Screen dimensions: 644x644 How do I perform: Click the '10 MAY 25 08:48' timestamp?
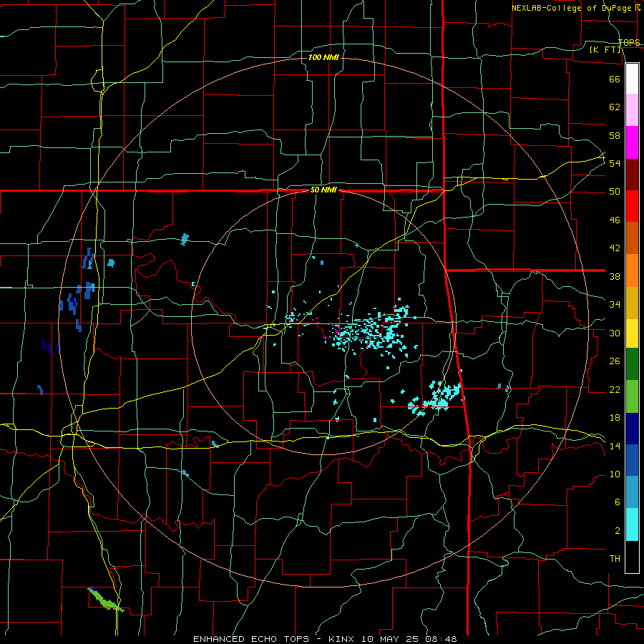coord(409,639)
